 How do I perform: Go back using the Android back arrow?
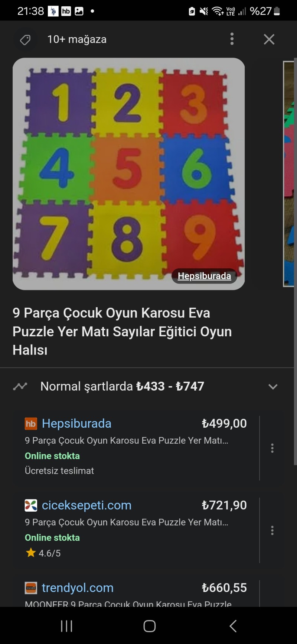click(233, 626)
